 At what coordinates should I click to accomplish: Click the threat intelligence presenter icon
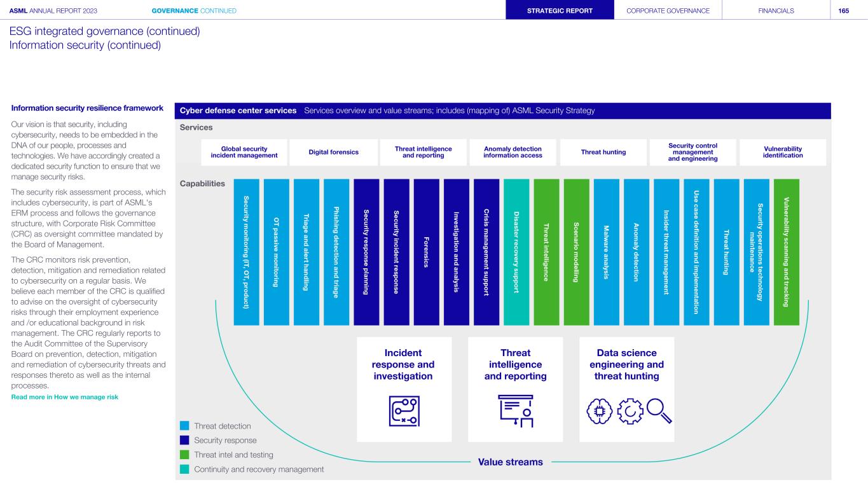515,411
